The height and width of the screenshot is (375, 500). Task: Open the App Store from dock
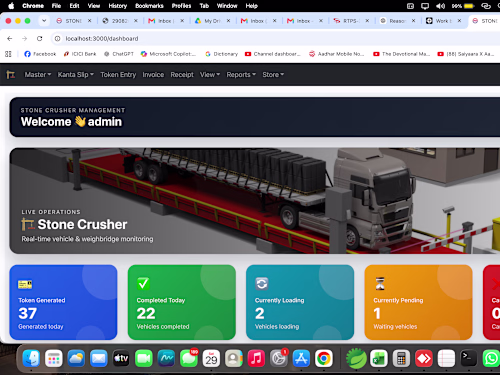[301, 359]
